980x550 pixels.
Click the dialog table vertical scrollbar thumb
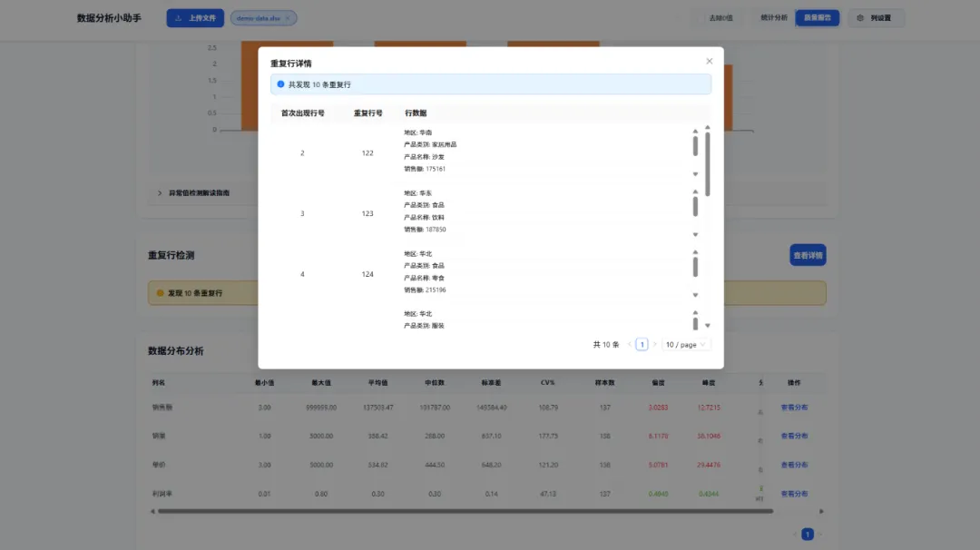(708, 164)
